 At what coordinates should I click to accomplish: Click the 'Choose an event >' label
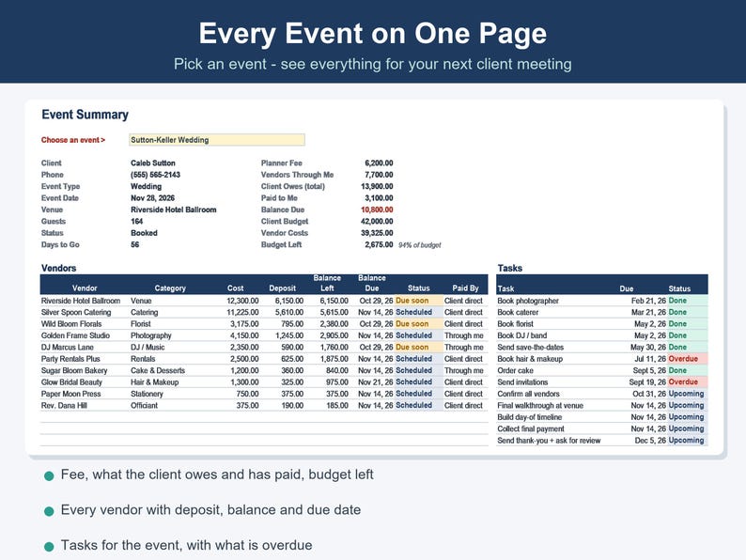click(73, 140)
